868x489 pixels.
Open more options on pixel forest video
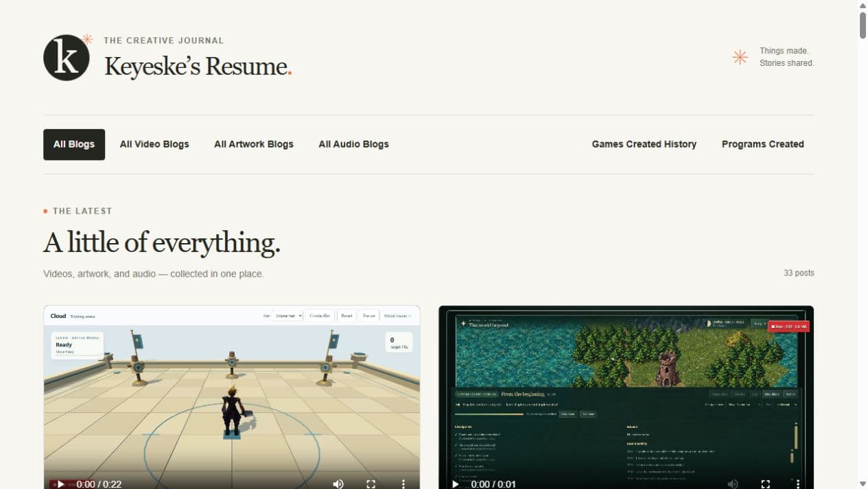(x=798, y=484)
